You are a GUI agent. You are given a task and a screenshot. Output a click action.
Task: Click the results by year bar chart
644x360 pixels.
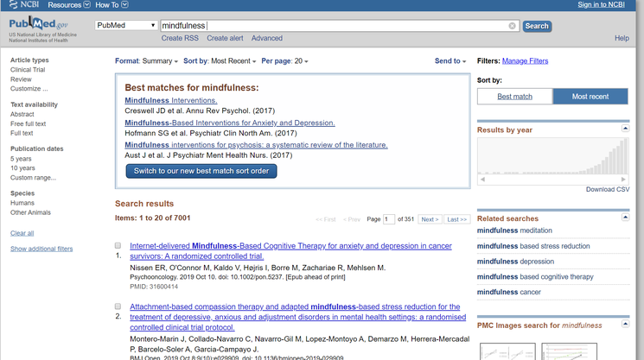553,156
